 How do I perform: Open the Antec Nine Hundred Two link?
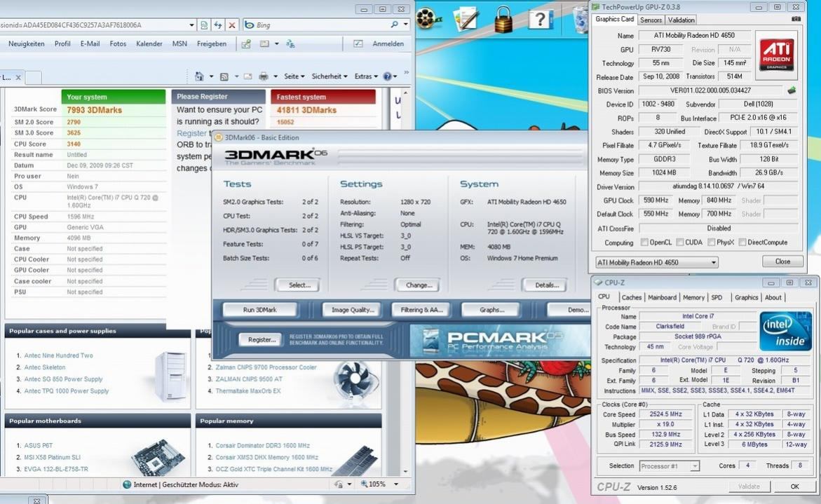[59, 355]
